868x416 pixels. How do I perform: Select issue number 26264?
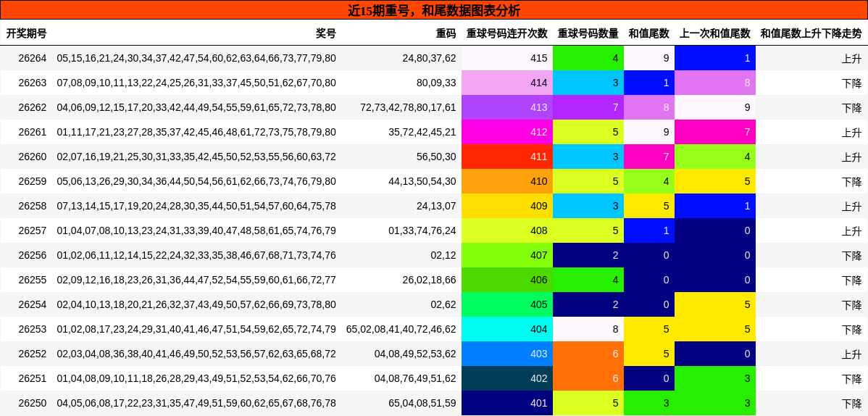pos(33,58)
